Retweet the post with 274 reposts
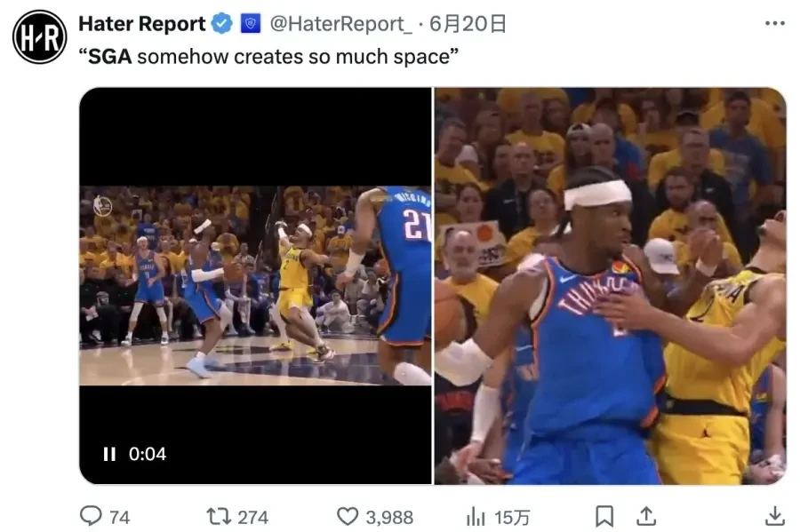This screenshot has width=800, height=532. (x=219, y=516)
